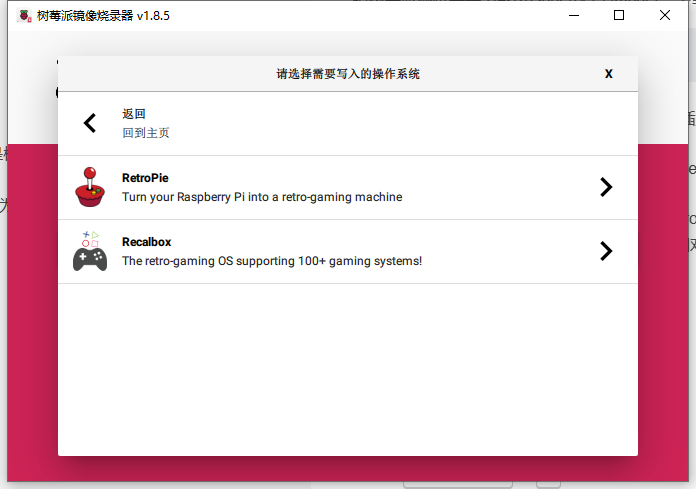Expand the Recalbox entry chevron
Screen dimensions: 696x489
(606, 251)
